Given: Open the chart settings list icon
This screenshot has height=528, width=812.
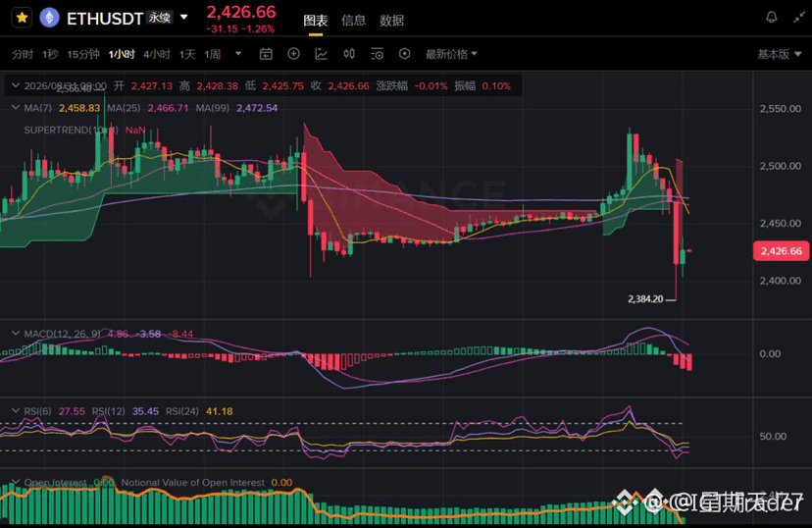Looking at the screenshot, I should (377, 54).
